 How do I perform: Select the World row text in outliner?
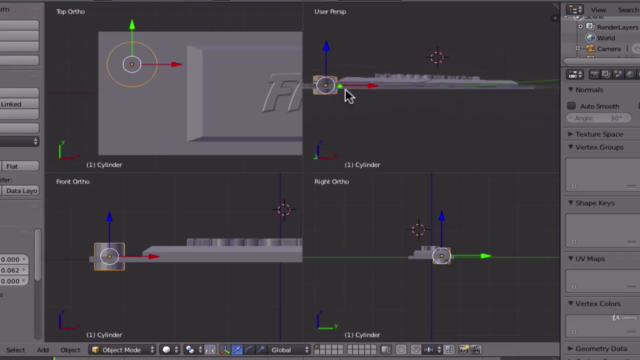(606, 38)
